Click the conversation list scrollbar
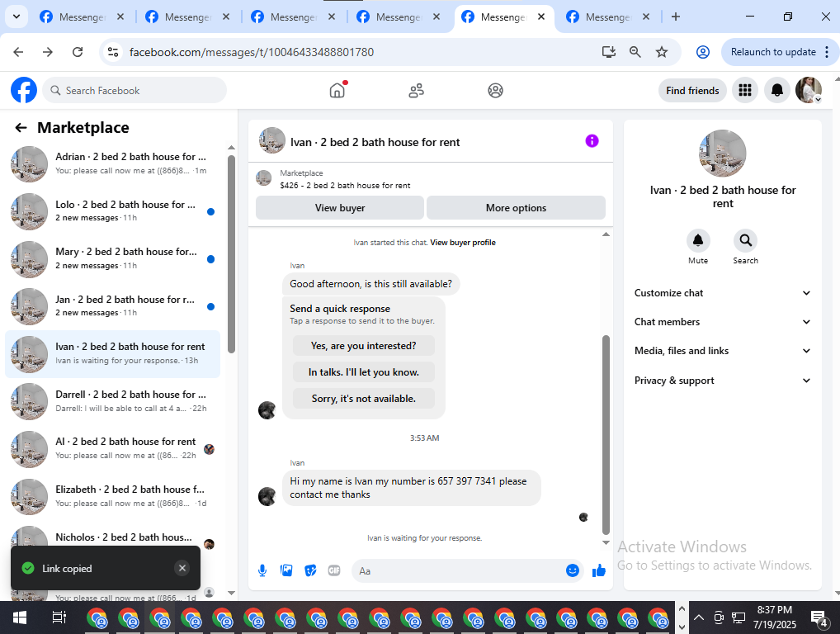 tap(231, 254)
